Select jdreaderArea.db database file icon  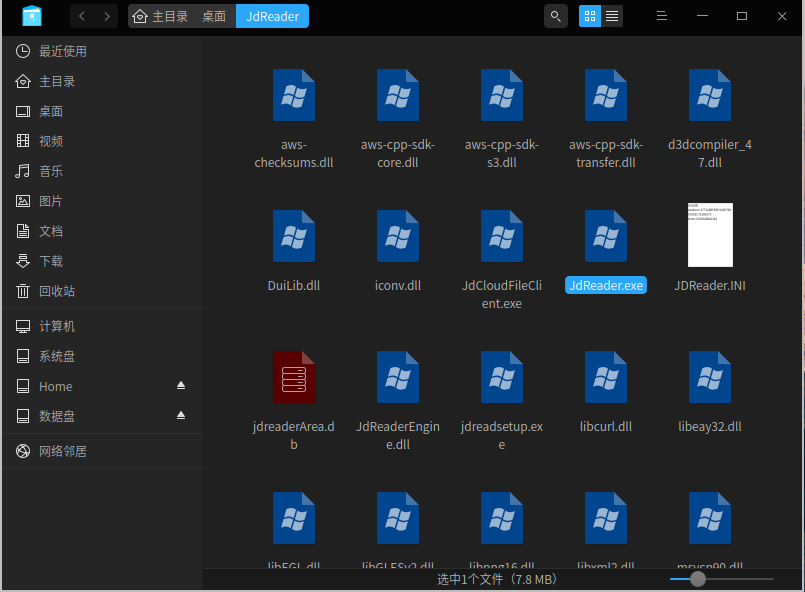294,377
